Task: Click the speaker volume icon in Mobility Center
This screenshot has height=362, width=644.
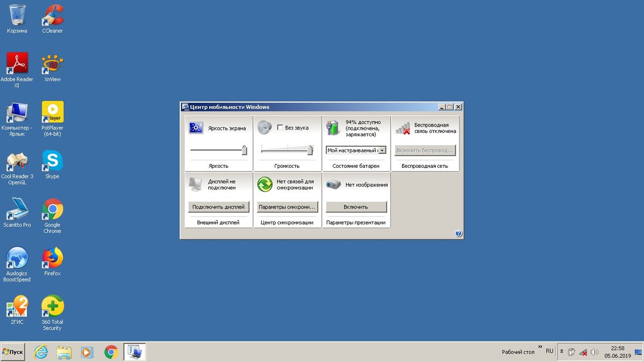Action: pos(265,128)
